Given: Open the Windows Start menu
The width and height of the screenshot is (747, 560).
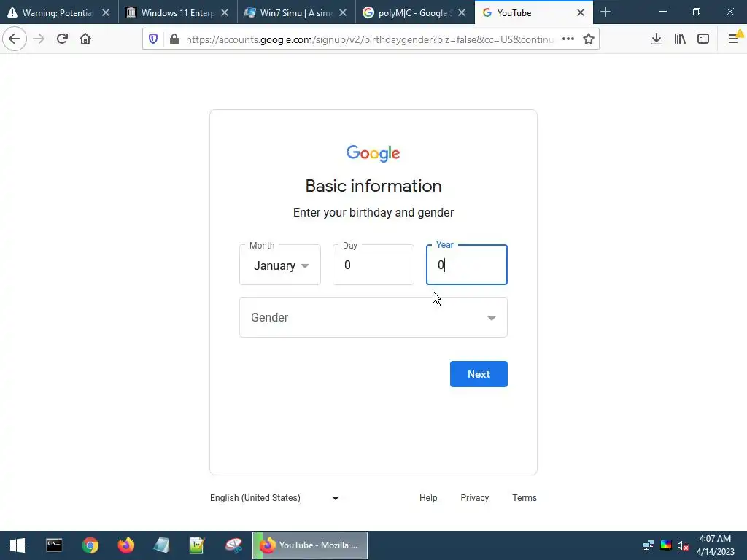Looking at the screenshot, I should pyautogui.click(x=18, y=545).
